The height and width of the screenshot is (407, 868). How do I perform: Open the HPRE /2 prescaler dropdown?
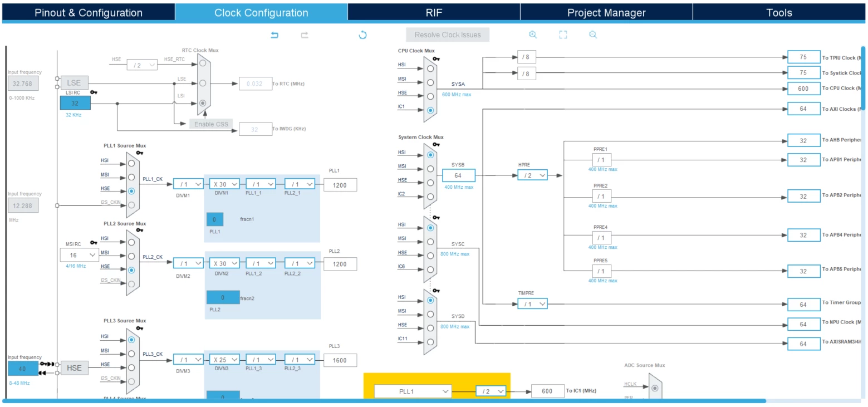pyautogui.click(x=532, y=175)
